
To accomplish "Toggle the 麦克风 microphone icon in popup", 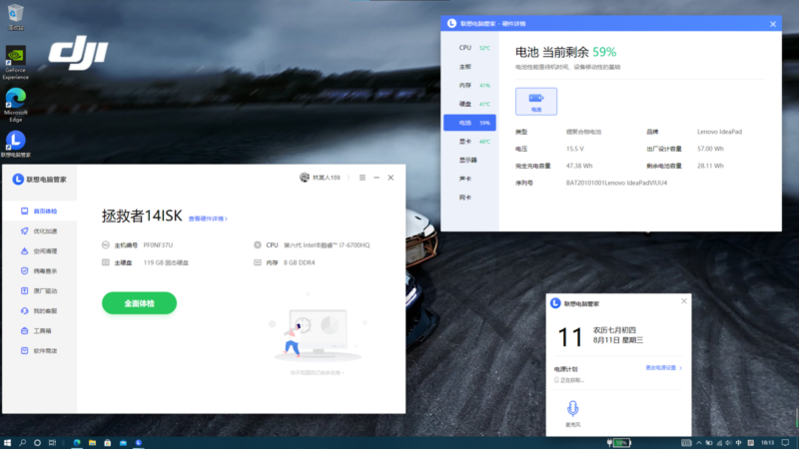I will (x=573, y=409).
